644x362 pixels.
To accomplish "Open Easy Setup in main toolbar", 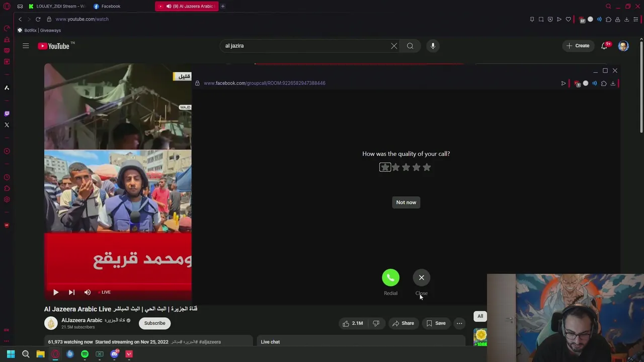I will point(636,19).
